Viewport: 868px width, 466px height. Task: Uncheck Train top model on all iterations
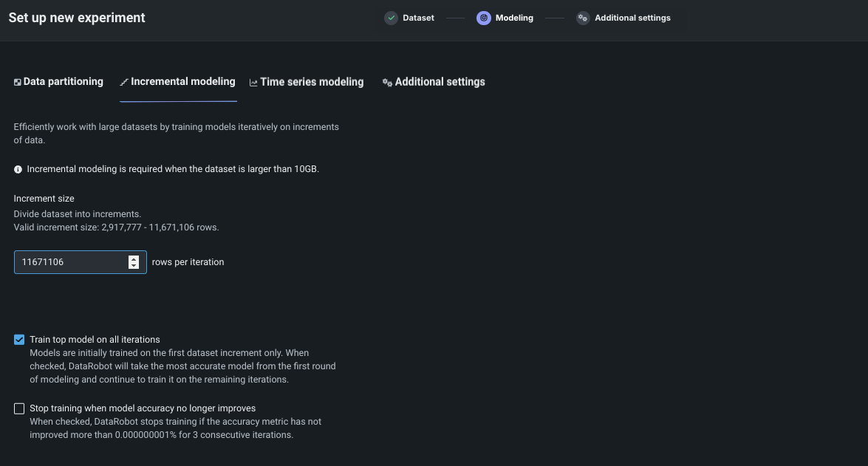click(19, 340)
